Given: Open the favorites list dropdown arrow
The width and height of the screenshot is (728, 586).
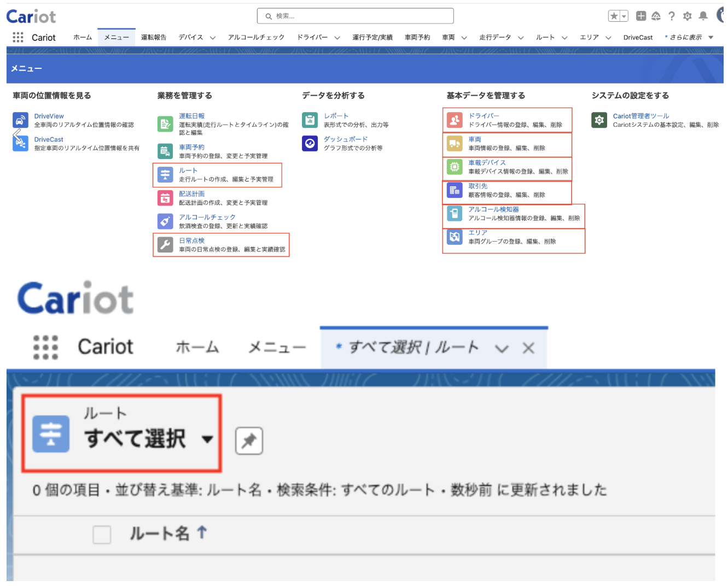Looking at the screenshot, I should (x=624, y=16).
